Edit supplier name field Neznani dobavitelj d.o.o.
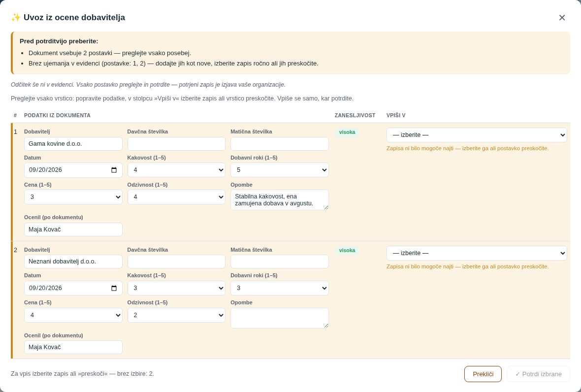This screenshot has width=581, height=392. tap(73, 261)
